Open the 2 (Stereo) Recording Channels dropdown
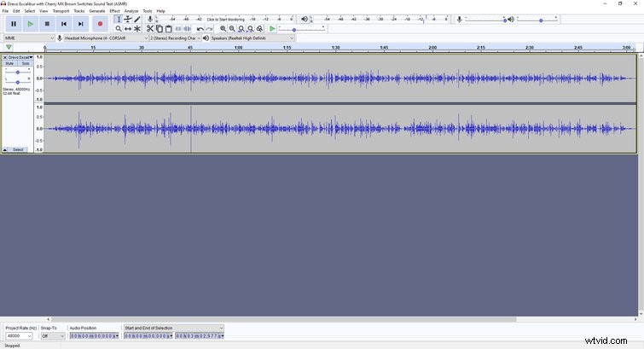This screenshot has width=644, height=349. (x=175, y=38)
